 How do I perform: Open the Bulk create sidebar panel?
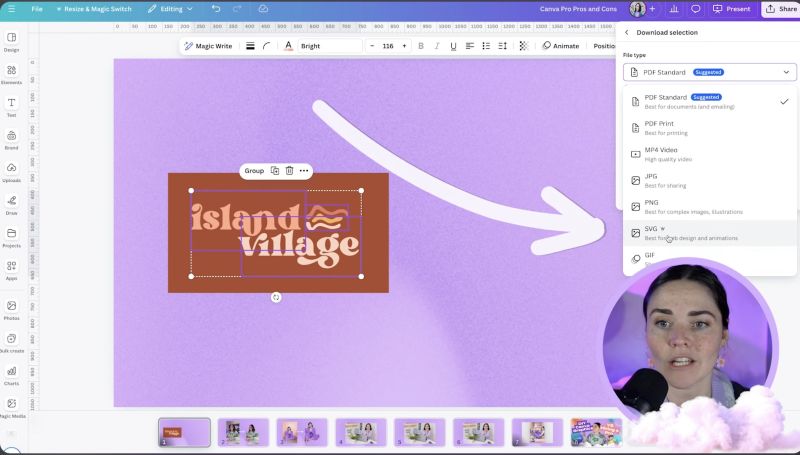tap(11, 343)
